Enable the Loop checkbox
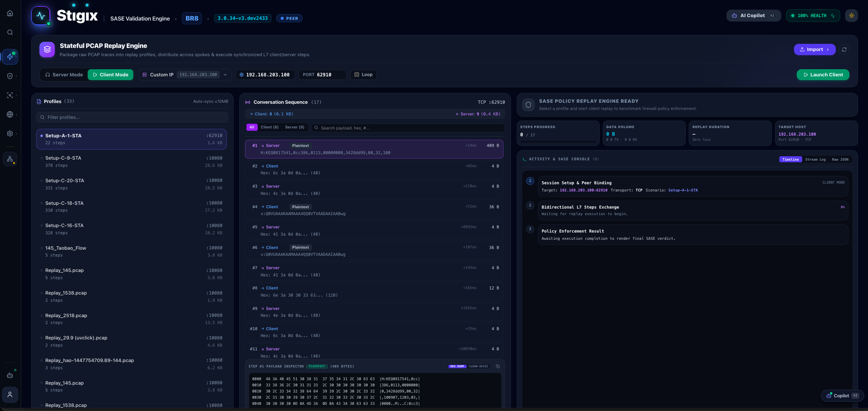Screen dimensions: 868x411 pyautogui.click(x=357, y=75)
